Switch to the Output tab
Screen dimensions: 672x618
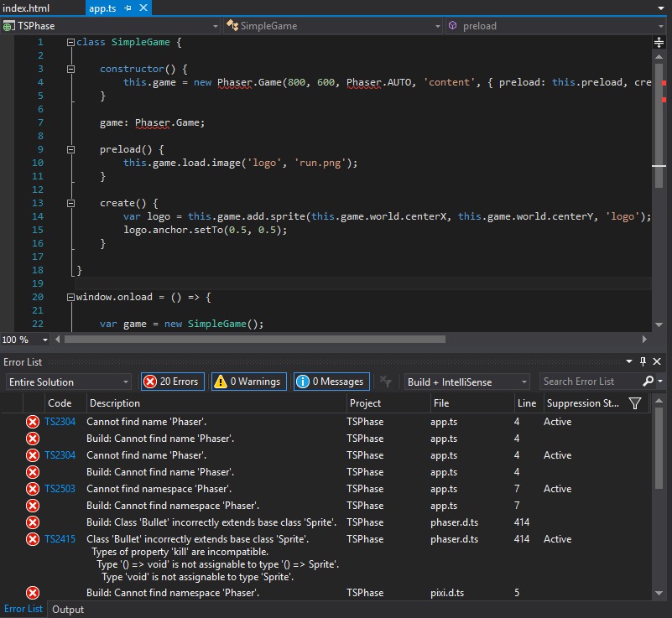coord(68,610)
